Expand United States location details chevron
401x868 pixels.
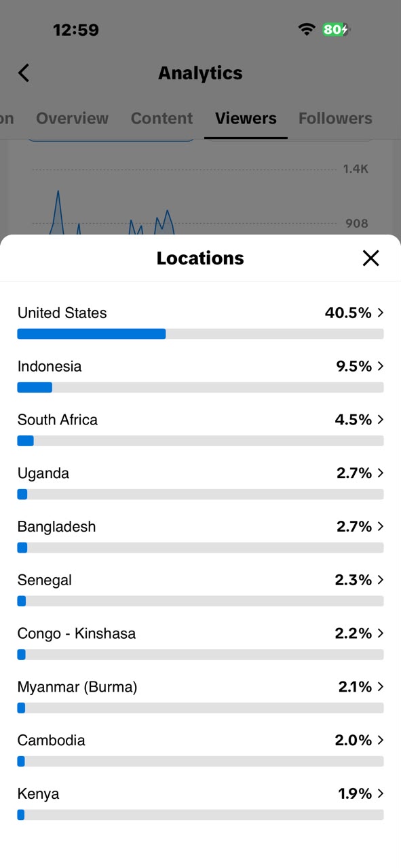[x=381, y=313]
